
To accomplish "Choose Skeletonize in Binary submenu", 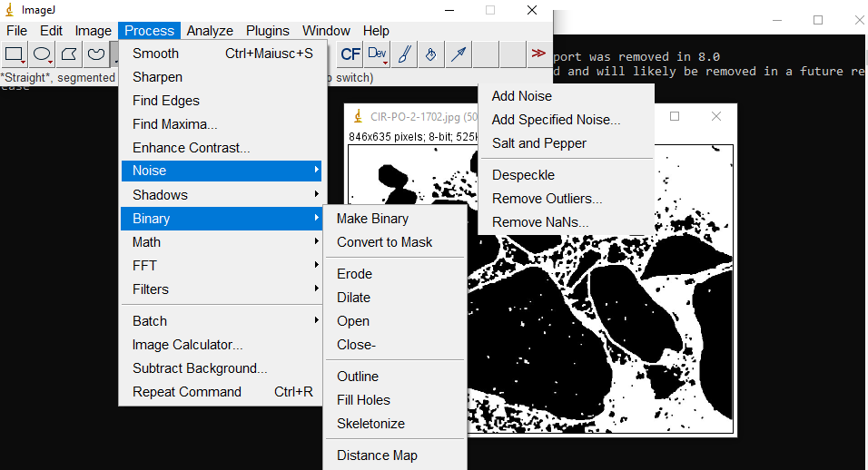I will click(370, 424).
